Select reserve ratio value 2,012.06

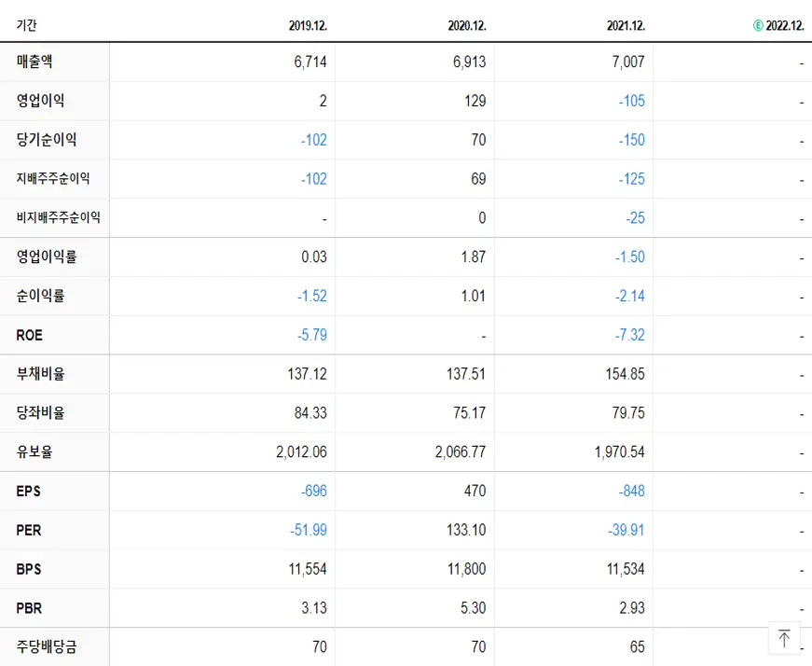[x=301, y=452]
